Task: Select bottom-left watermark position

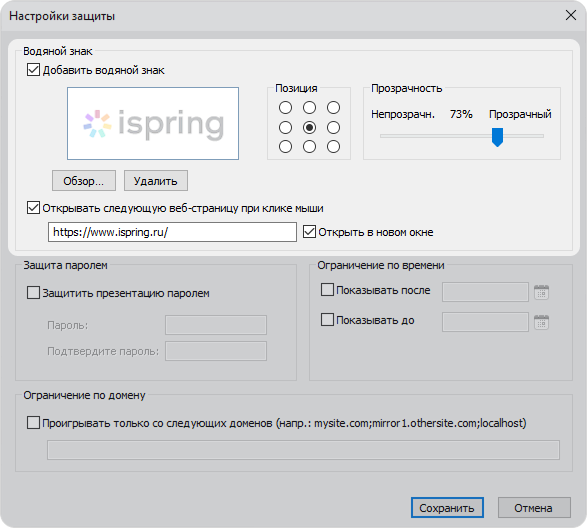Action: coord(285,146)
